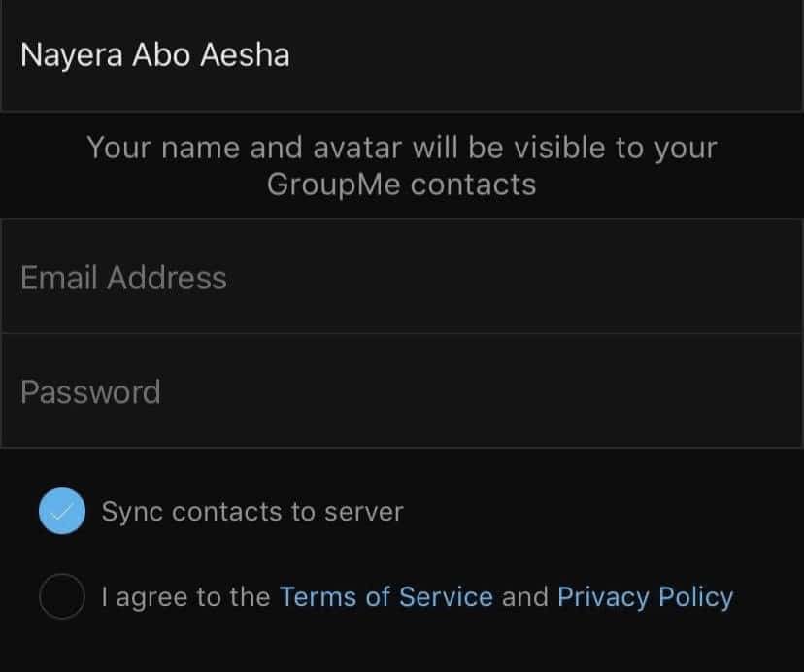804x672 pixels.
Task: Open the Terms of Service link
Action: coord(385,596)
